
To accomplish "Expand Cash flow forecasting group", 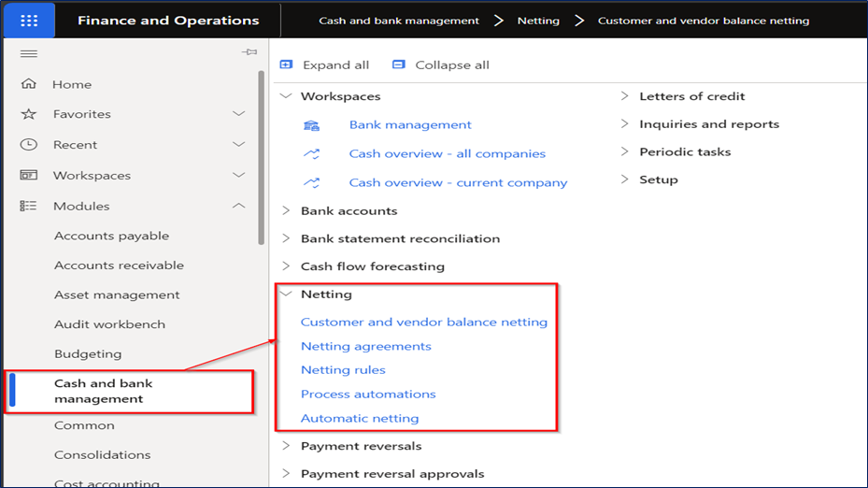I will (286, 266).
